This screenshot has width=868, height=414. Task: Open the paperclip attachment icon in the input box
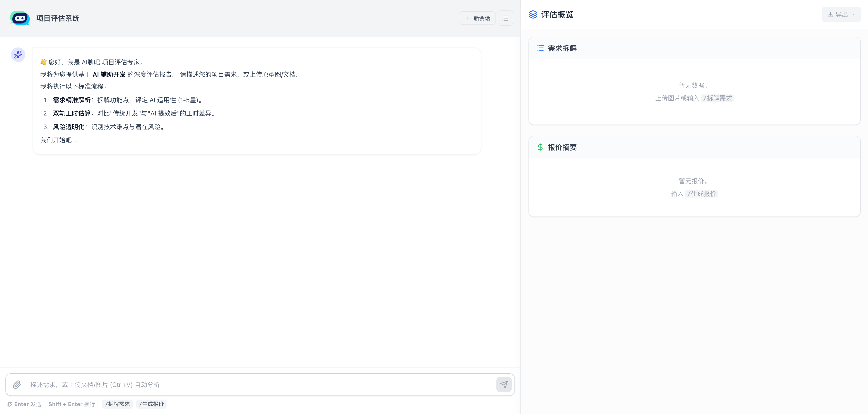click(x=17, y=384)
